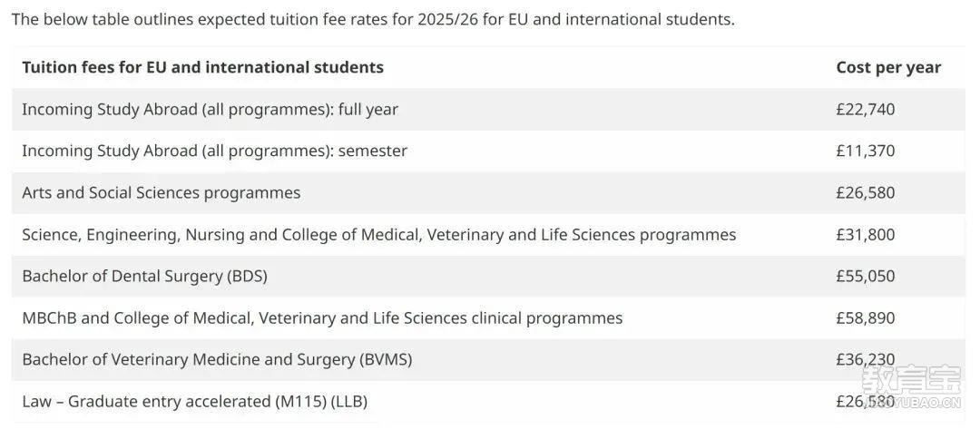Click the intro sentence about 2025/26 fee rates

click(x=373, y=19)
